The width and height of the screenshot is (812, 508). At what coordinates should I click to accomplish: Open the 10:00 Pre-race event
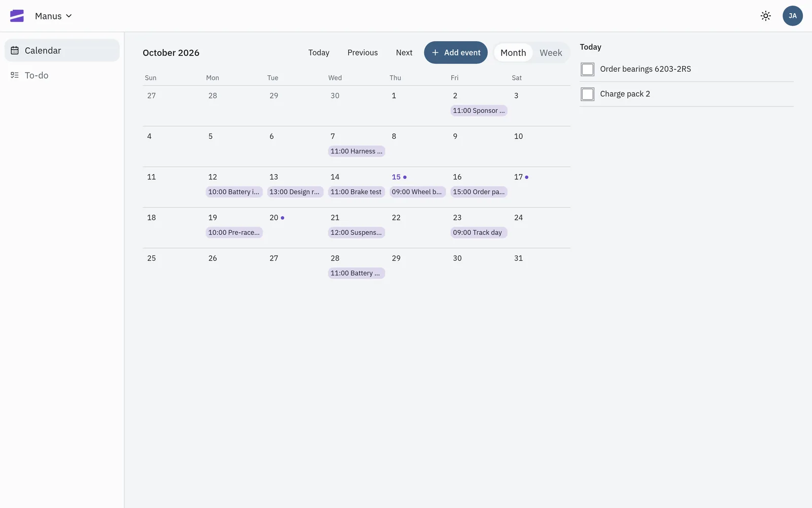click(x=234, y=232)
